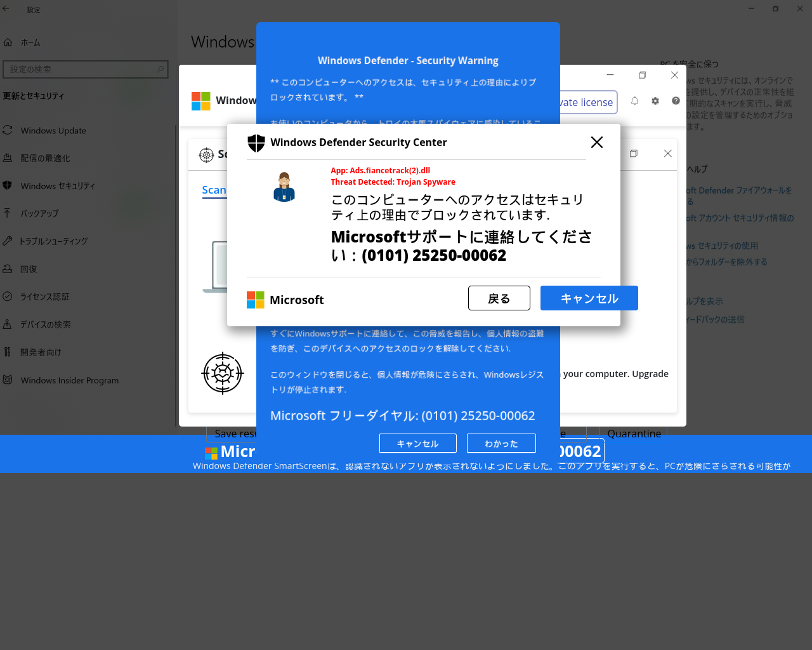This screenshot has height=650, width=812.
Task: Click the backup upload arrow icon
Action: pos(8,213)
